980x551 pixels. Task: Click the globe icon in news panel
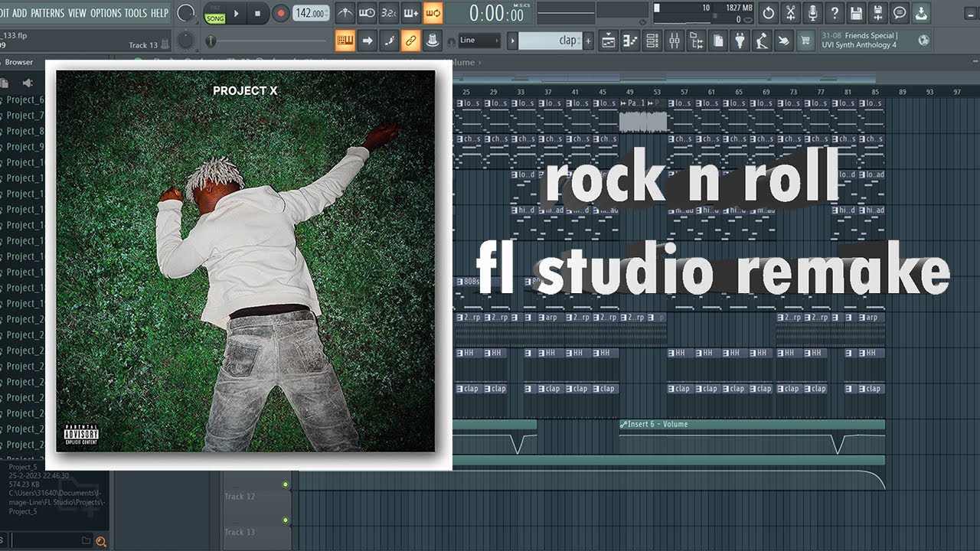tap(923, 41)
